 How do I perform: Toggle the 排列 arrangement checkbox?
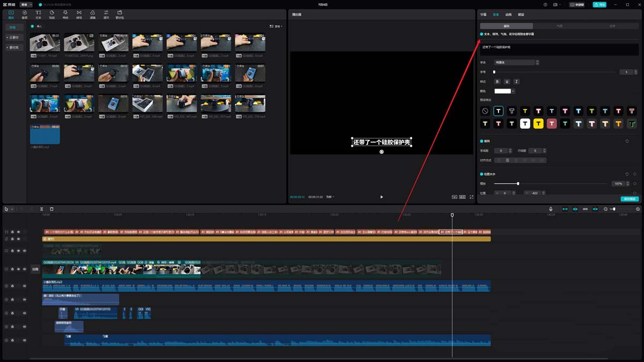coord(481,141)
